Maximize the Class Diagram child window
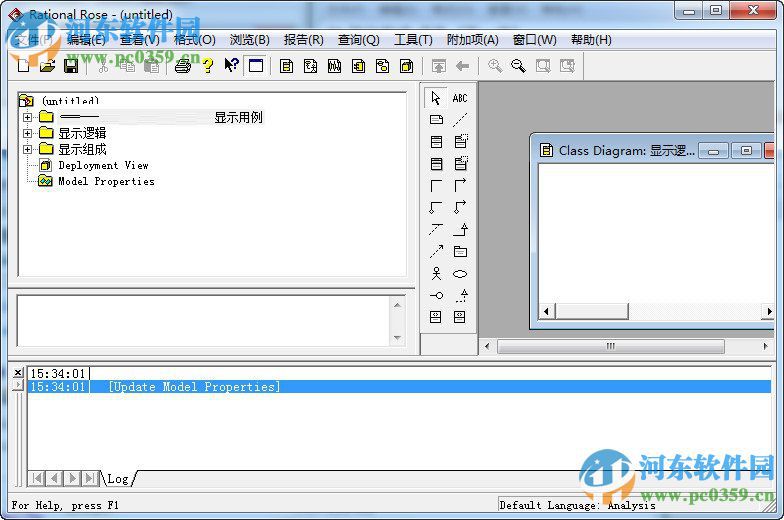 tap(746, 150)
